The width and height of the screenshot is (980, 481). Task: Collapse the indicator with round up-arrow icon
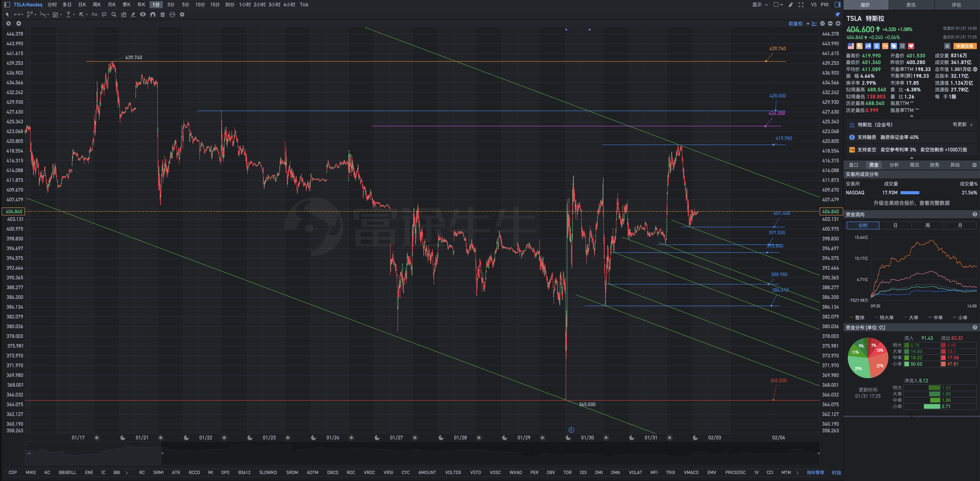19,24
